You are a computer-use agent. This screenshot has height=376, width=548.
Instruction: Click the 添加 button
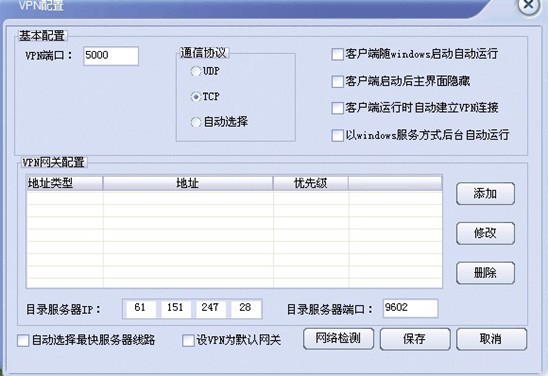[485, 193]
